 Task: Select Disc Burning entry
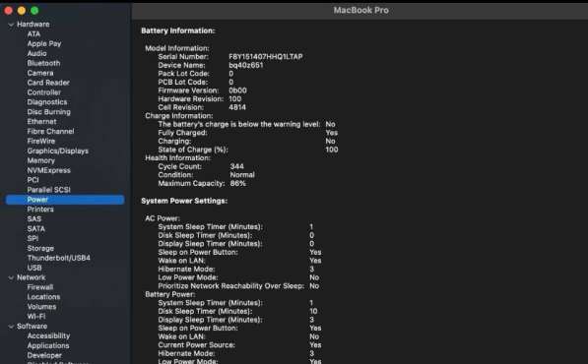(48, 112)
